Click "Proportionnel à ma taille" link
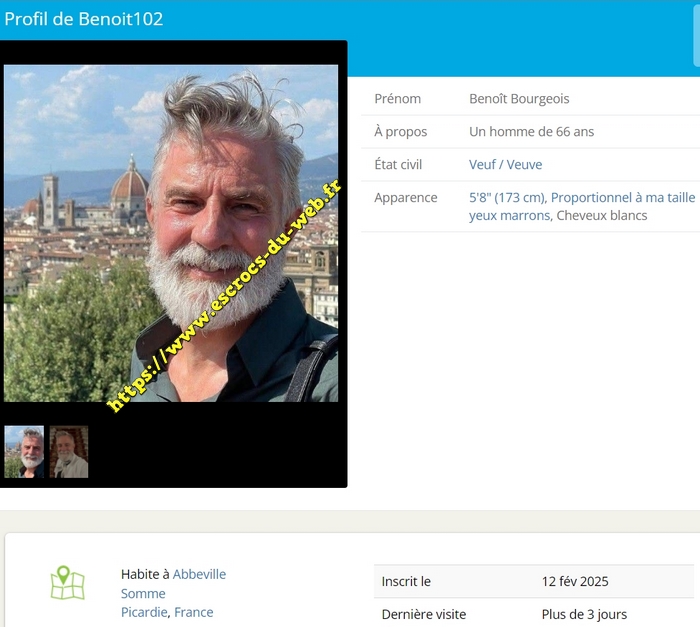 click(x=622, y=197)
